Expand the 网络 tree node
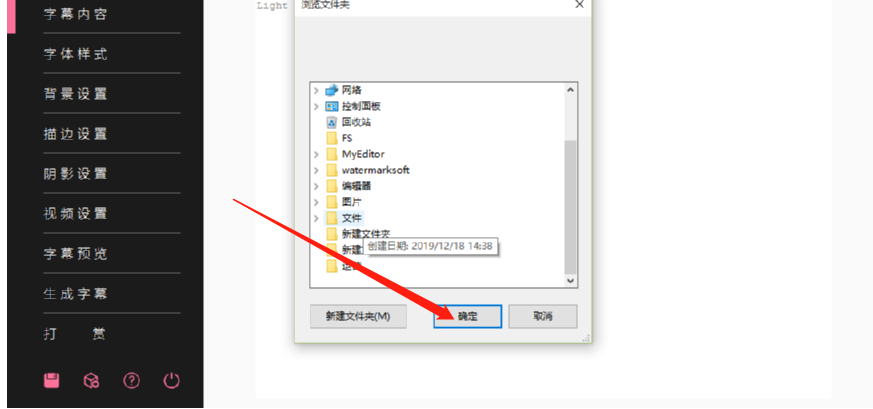 [316, 90]
